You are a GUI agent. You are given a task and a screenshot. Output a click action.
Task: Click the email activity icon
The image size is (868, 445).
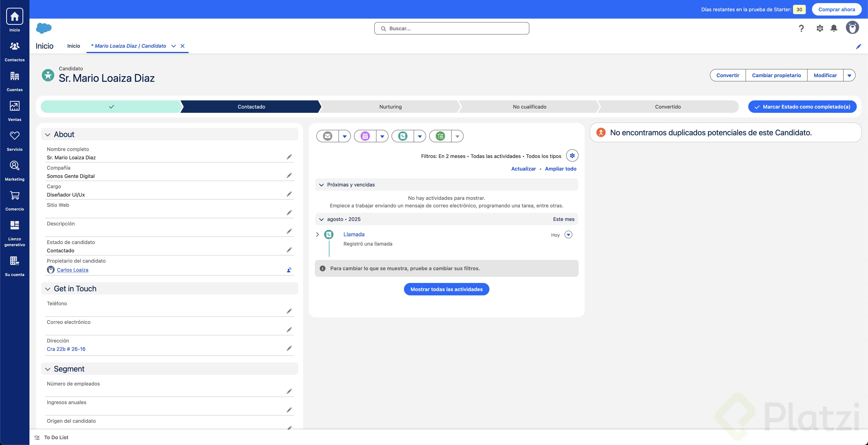click(x=327, y=136)
